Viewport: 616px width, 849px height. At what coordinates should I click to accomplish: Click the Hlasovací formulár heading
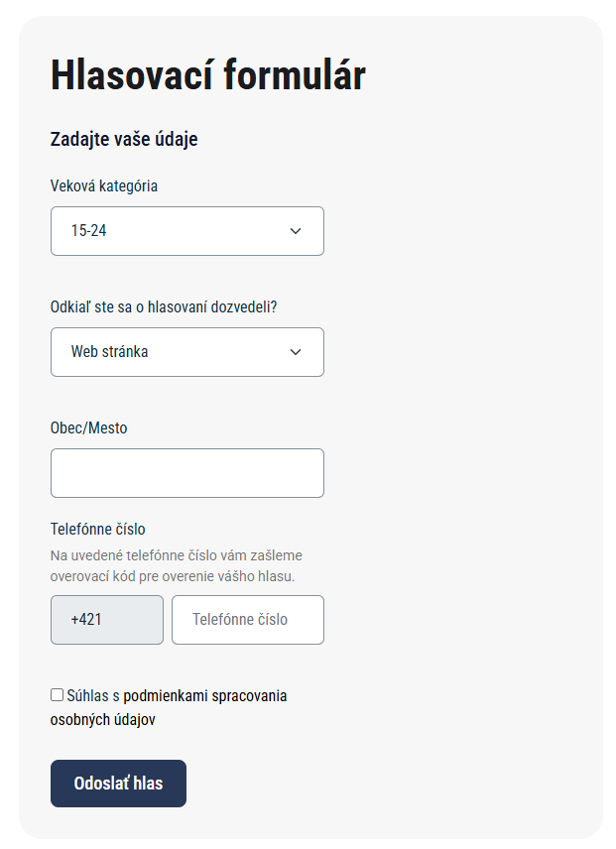(x=208, y=74)
